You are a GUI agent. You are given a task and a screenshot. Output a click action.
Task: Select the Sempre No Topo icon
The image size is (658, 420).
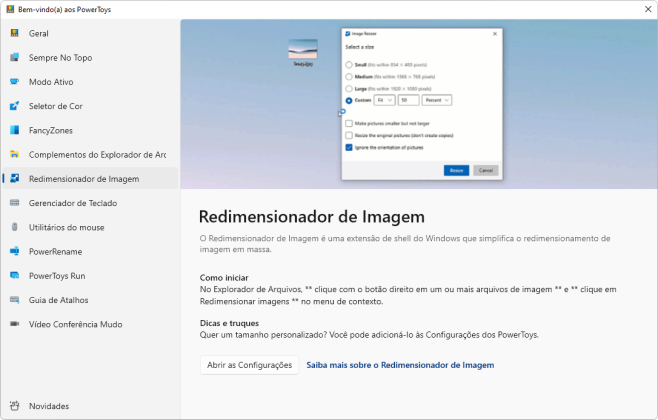click(x=15, y=57)
